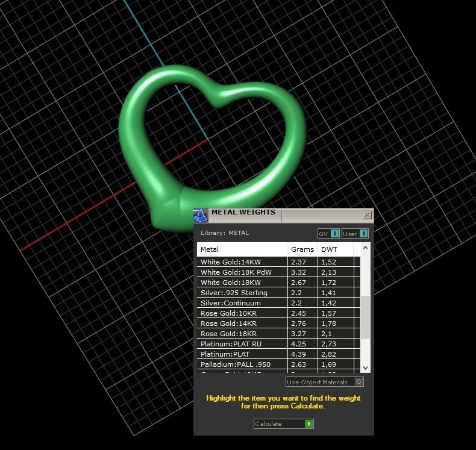Toggle the GV library button
Screen dimensions: 476x450
[x=328, y=234]
